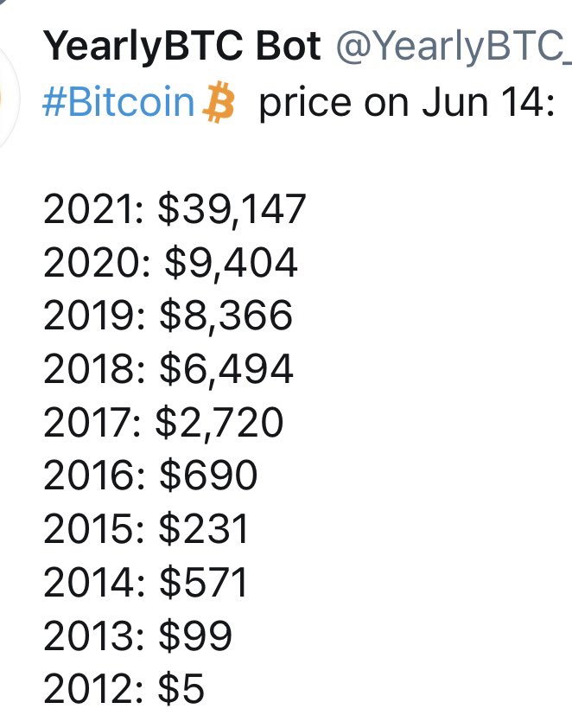This screenshot has height=728, width=572.
Task: Click the word 'Bot' in the display name
Action: click(288, 47)
